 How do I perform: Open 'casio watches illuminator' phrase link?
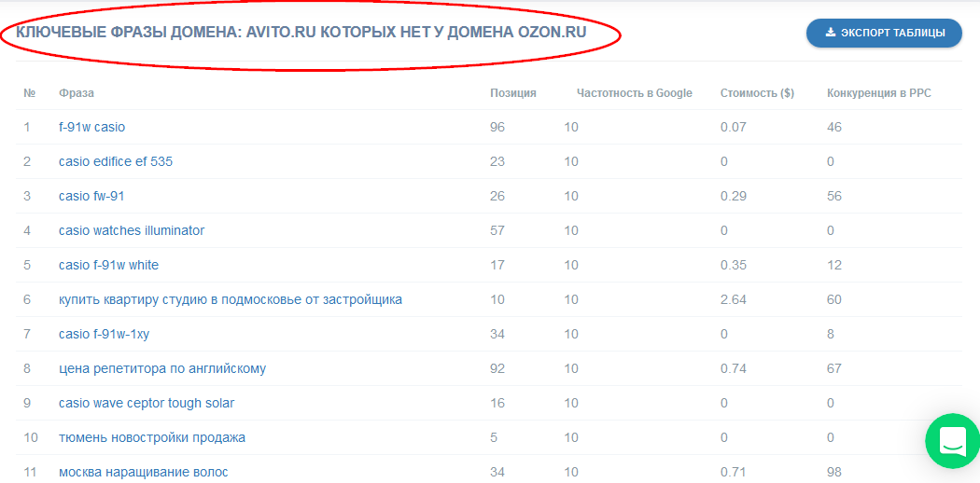(131, 230)
